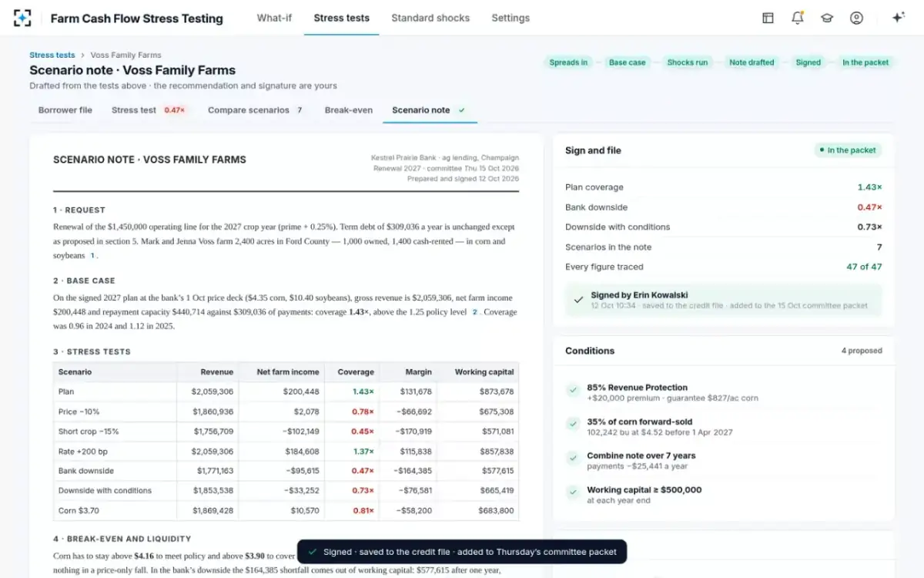Click the Scenarios in the note count 7

tap(879, 247)
